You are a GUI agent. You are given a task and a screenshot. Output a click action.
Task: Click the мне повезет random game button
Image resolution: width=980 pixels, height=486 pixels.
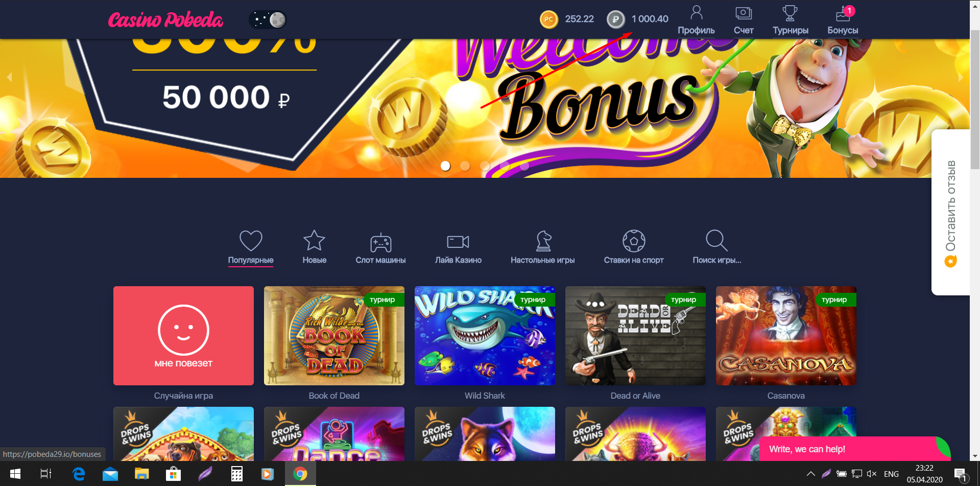pyautogui.click(x=183, y=336)
